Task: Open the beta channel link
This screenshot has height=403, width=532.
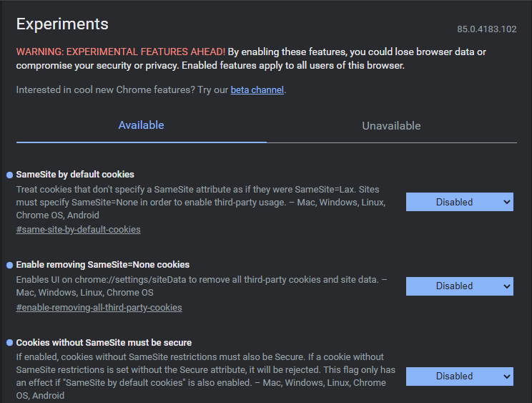Action: [x=257, y=90]
